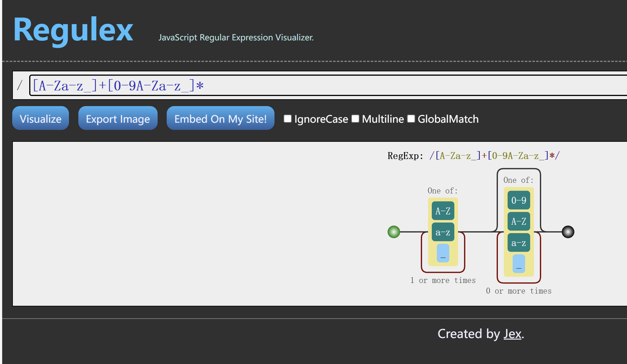Click A-Z box in first charset
Image resolution: width=627 pixels, height=364 pixels.
tap(443, 211)
